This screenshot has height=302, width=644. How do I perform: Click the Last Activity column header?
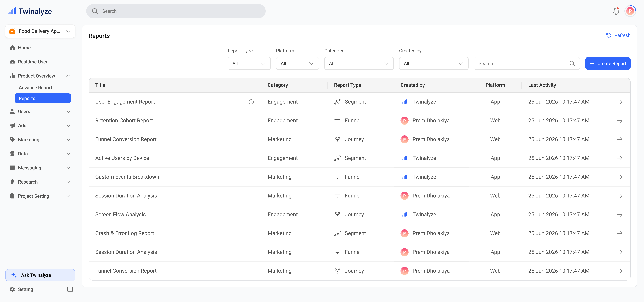(542, 85)
